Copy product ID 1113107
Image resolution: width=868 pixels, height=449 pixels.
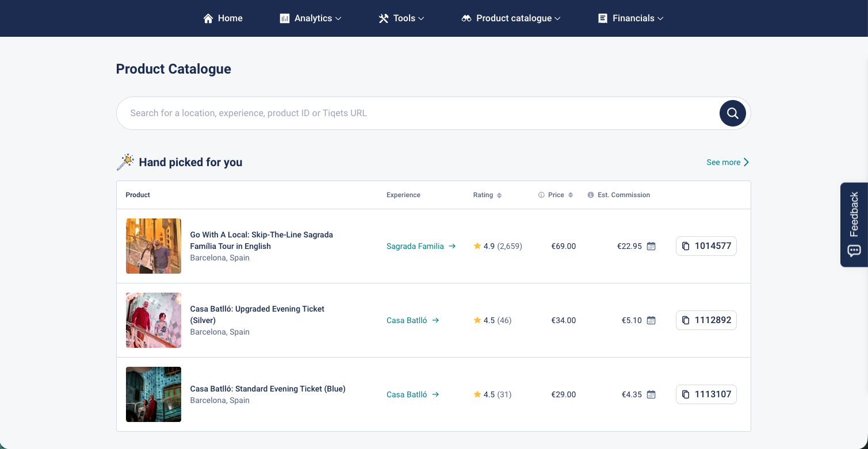(706, 394)
